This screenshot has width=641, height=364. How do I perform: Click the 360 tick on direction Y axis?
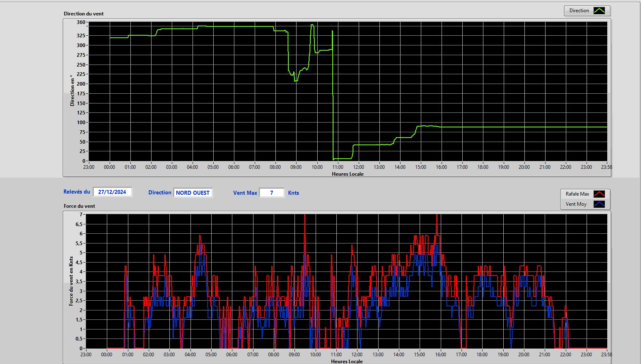(81, 22)
